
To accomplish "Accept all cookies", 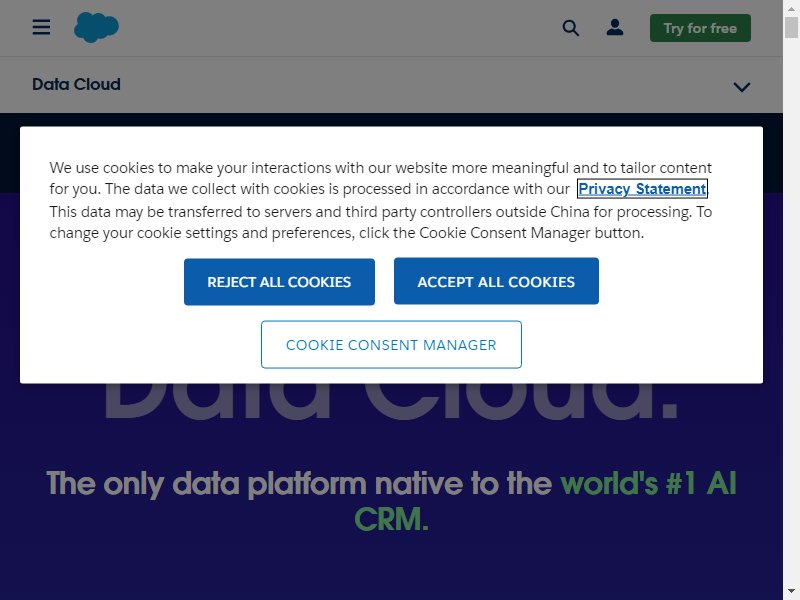I will tap(496, 281).
